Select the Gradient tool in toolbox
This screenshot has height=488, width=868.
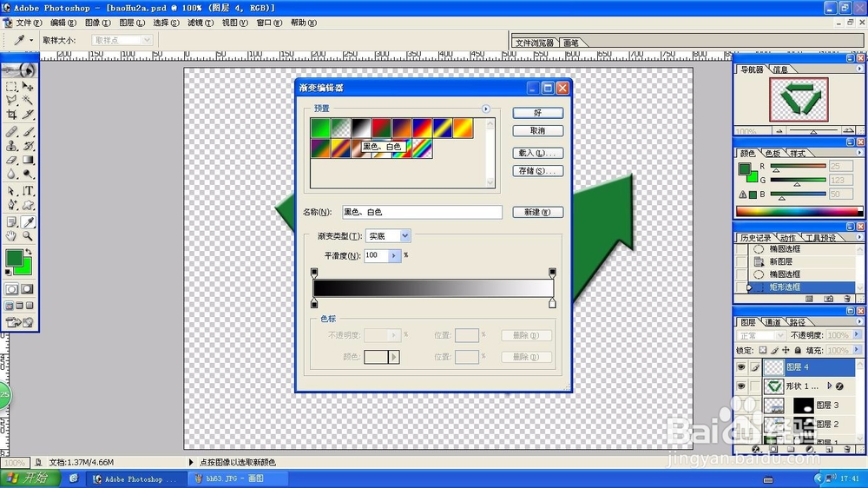[28, 160]
